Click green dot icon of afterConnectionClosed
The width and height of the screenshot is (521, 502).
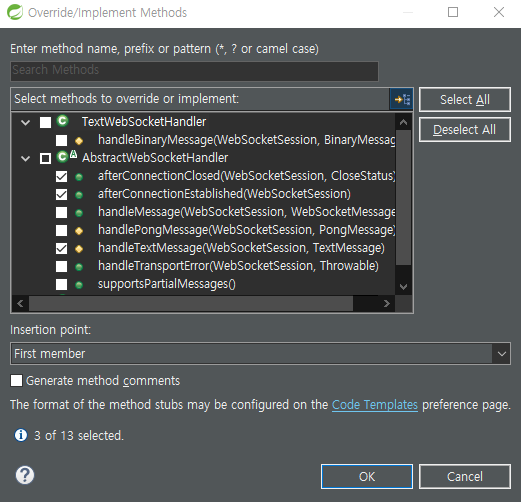point(79,177)
